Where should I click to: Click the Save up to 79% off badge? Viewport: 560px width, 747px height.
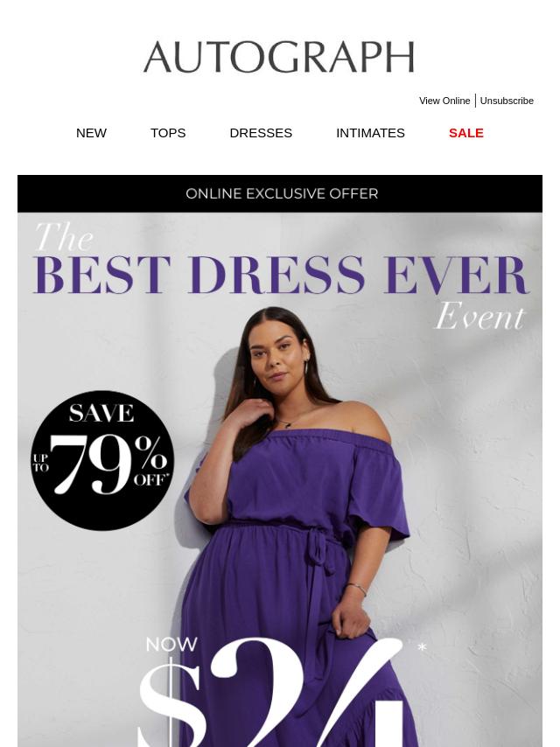click(x=102, y=460)
